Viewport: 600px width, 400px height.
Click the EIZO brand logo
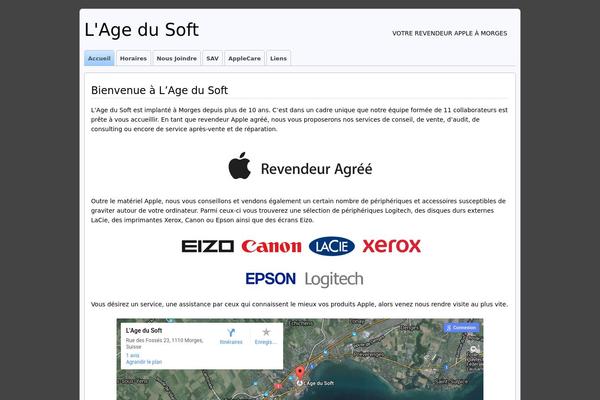(x=207, y=246)
